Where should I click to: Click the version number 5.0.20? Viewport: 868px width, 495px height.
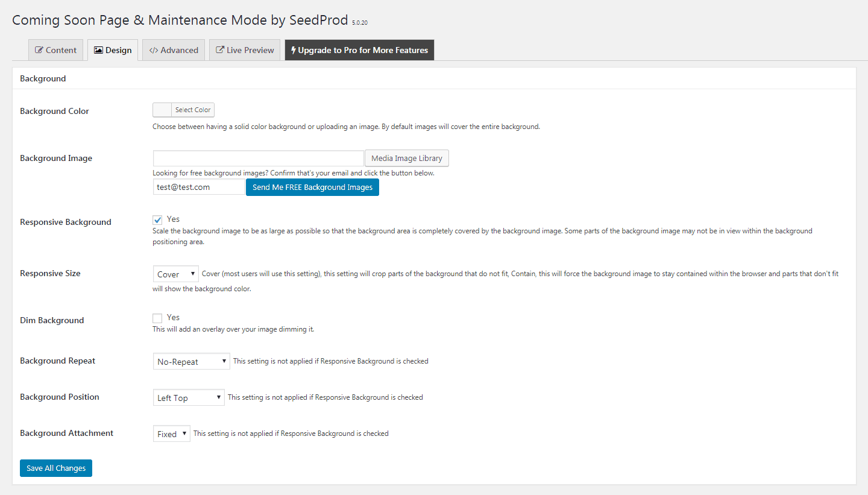pyautogui.click(x=360, y=22)
